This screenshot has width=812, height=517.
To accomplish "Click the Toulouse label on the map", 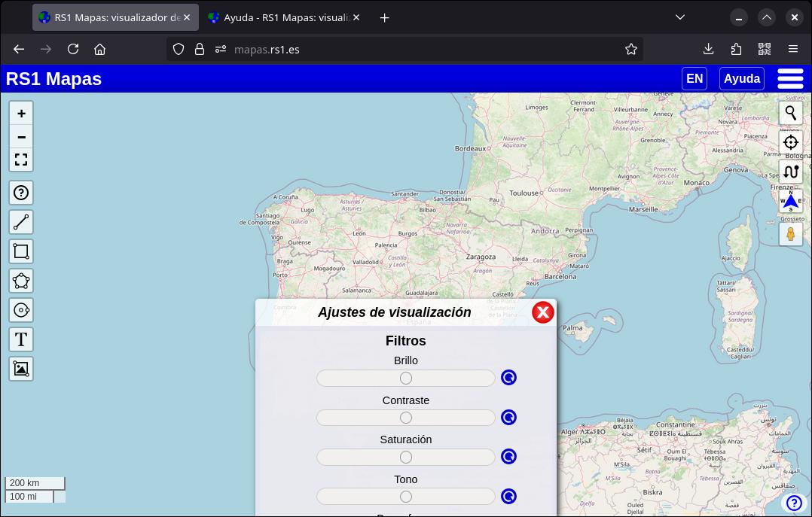I will (x=524, y=193).
